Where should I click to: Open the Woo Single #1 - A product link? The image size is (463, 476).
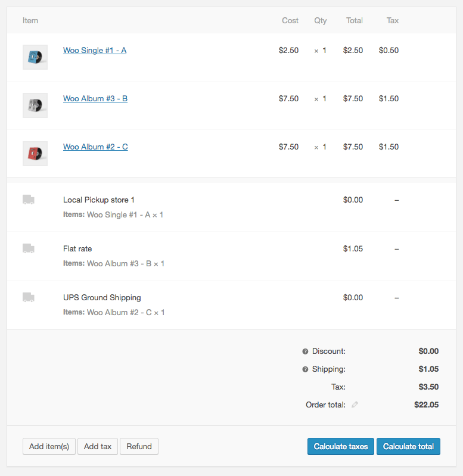(x=95, y=50)
